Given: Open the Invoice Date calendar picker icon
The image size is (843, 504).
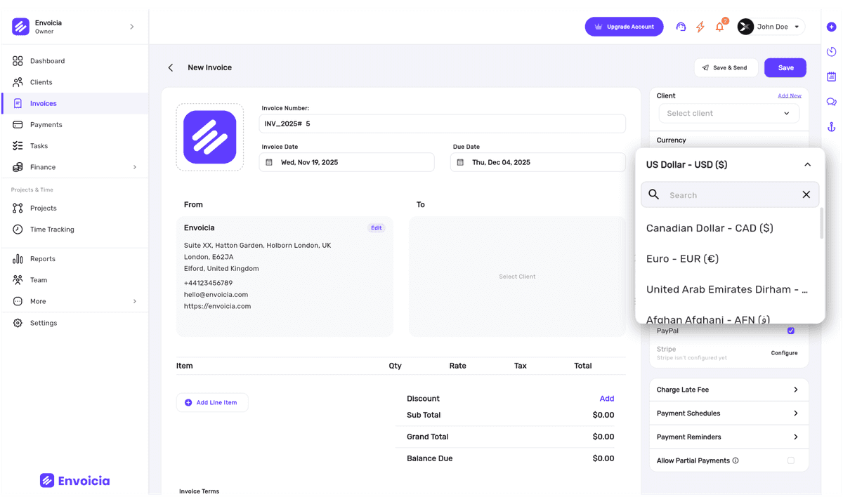Looking at the screenshot, I should (269, 162).
